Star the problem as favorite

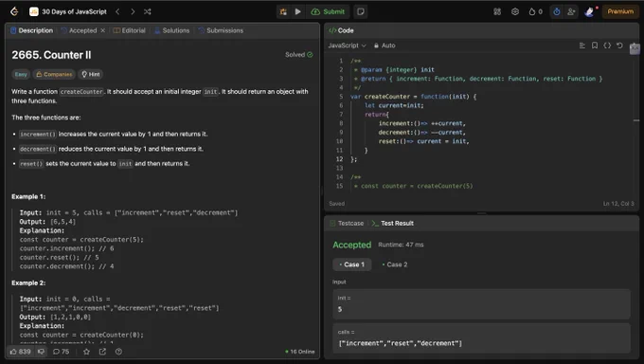(86, 352)
